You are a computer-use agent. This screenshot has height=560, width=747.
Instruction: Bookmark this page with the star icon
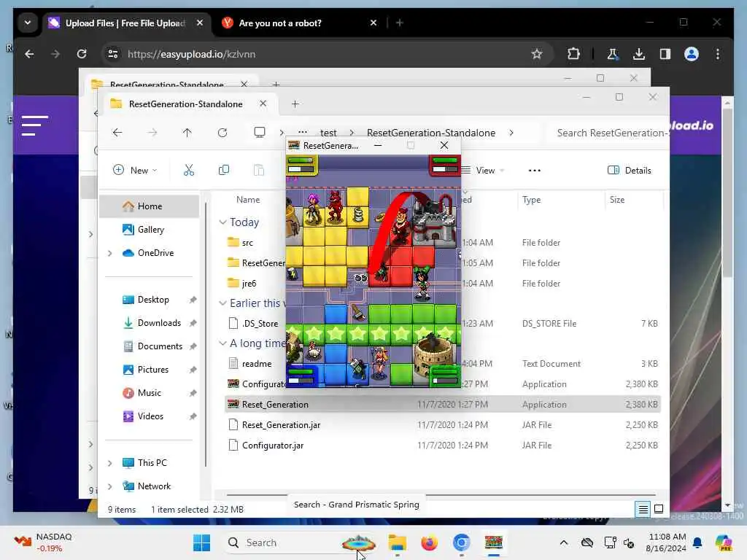point(537,54)
